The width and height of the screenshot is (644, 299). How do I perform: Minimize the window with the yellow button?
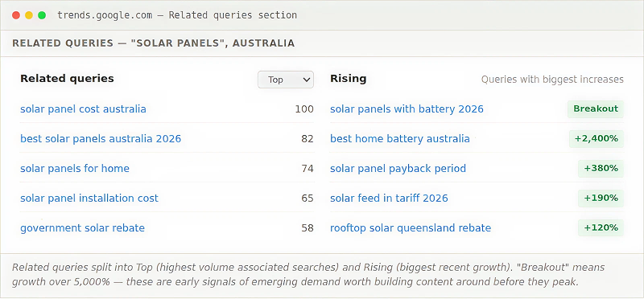pos(29,15)
